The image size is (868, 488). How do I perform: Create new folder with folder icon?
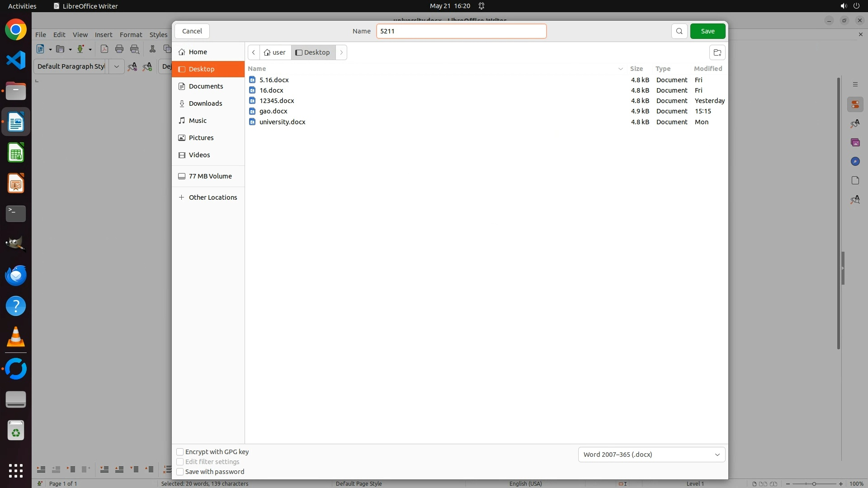717,52
